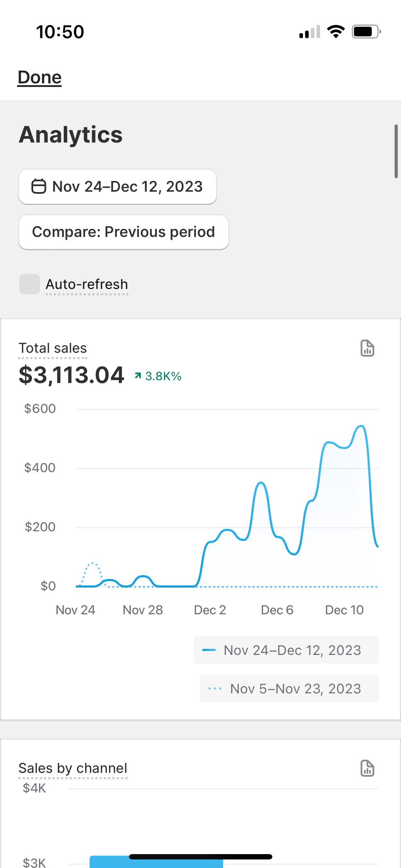Screen dimensions: 401x868
Task: Open the Total sales report icon
Action: point(367,348)
